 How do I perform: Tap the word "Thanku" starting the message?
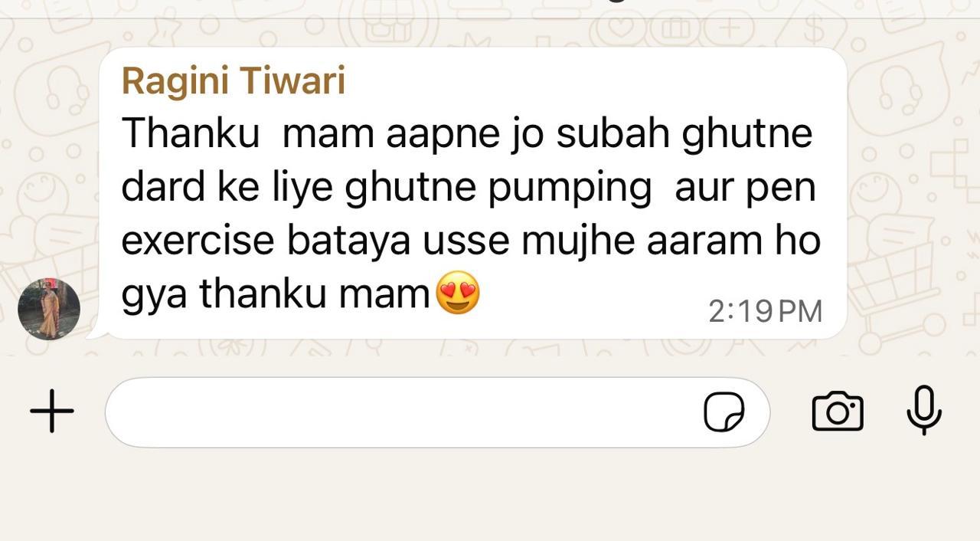pyautogui.click(x=191, y=134)
